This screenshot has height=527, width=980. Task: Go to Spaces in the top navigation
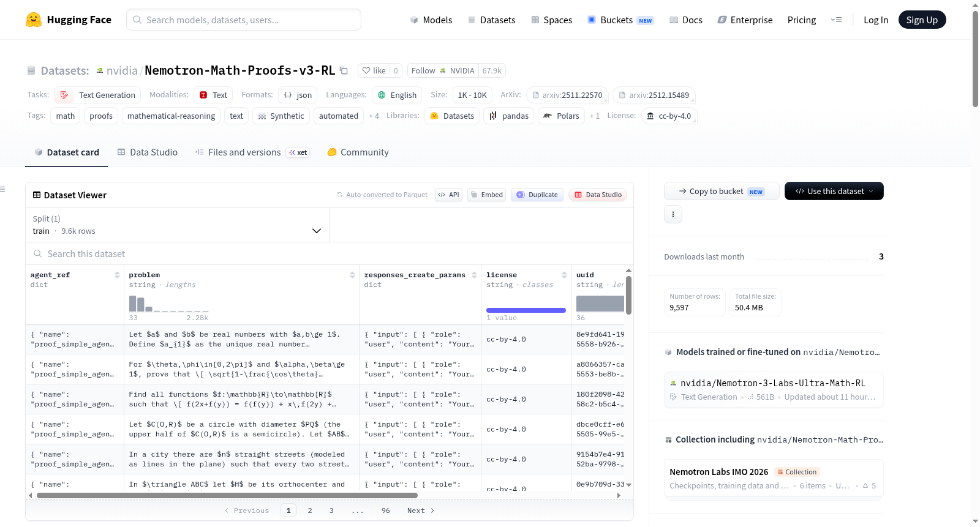tap(551, 20)
